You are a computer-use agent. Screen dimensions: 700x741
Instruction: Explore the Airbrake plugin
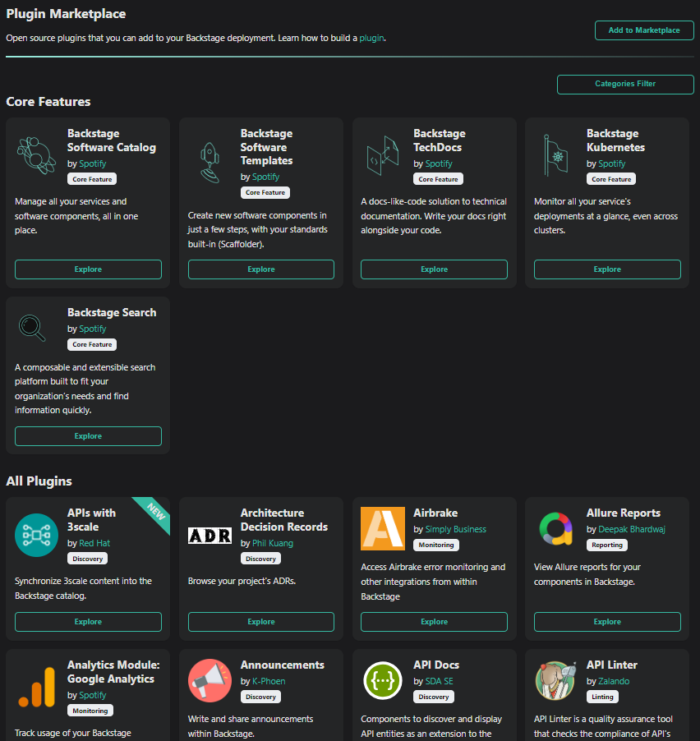434,622
